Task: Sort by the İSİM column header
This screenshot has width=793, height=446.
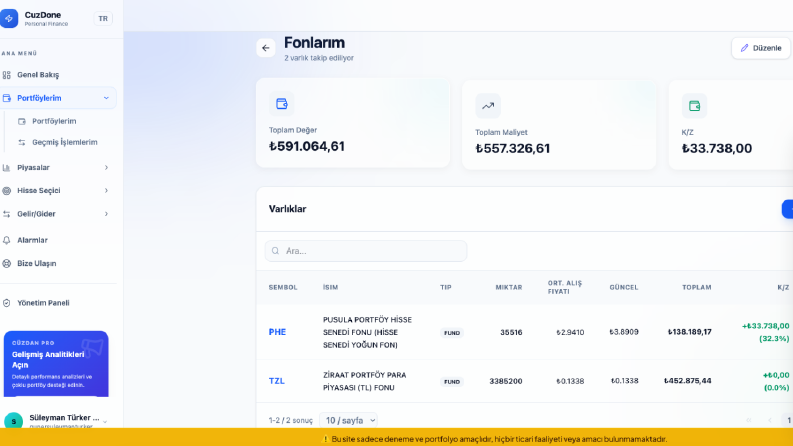Action: (330, 287)
